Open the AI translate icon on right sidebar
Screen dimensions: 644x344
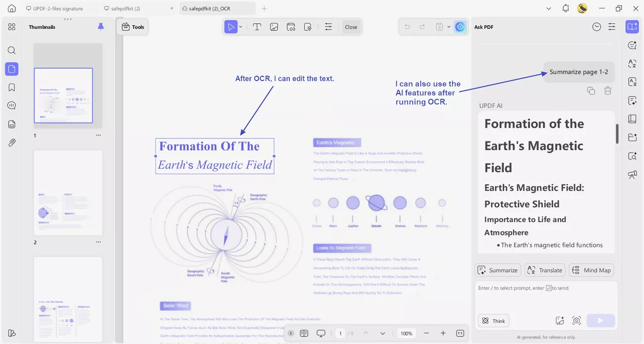(x=632, y=64)
